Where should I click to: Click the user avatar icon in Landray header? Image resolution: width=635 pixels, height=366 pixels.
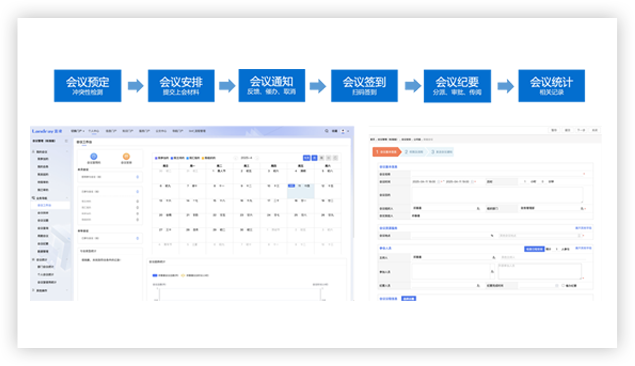click(x=343, y=131)
